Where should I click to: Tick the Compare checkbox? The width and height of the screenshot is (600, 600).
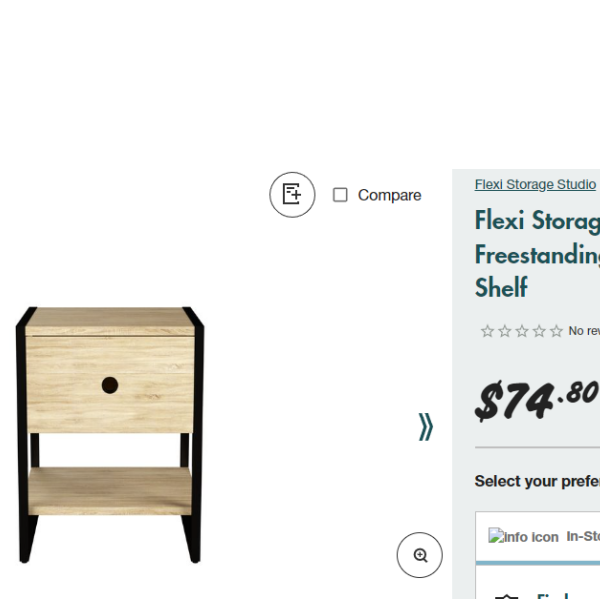pyautogui.click(x=340, y=195)
